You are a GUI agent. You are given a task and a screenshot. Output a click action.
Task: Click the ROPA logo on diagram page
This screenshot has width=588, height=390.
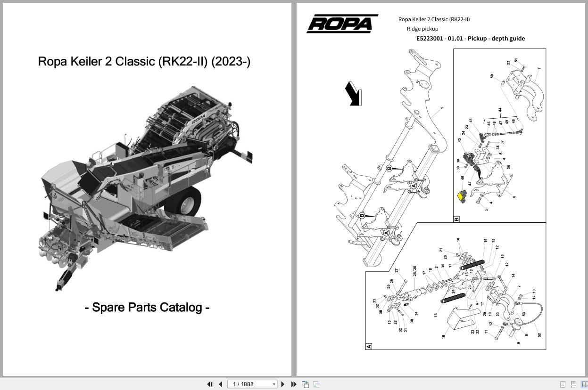[x=342, y=24]
